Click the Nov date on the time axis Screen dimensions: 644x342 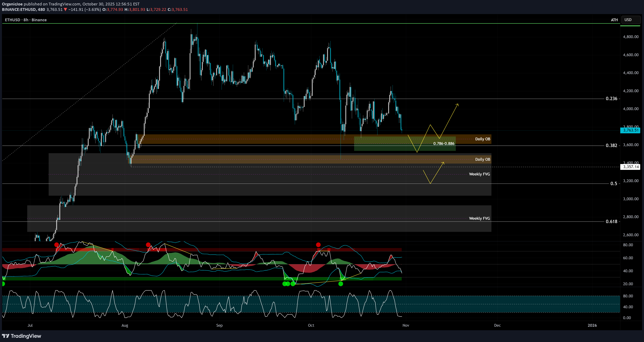[x=406, y=325]
